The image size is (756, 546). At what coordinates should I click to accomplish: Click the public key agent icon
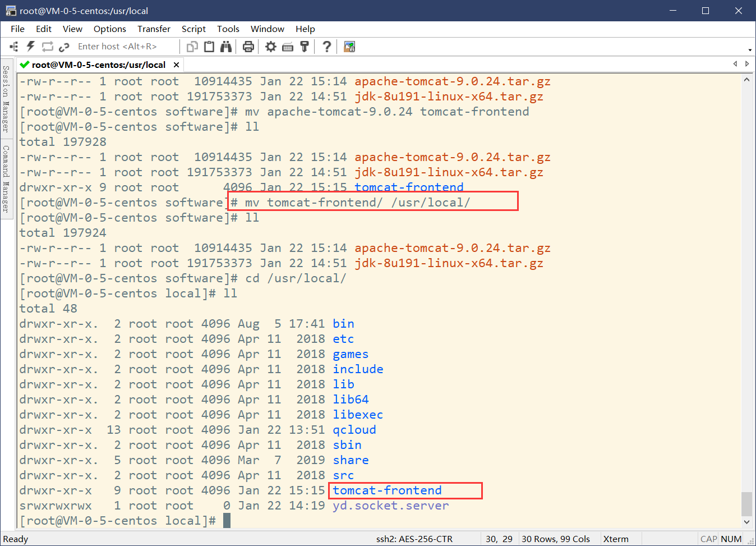pos(305,47)
